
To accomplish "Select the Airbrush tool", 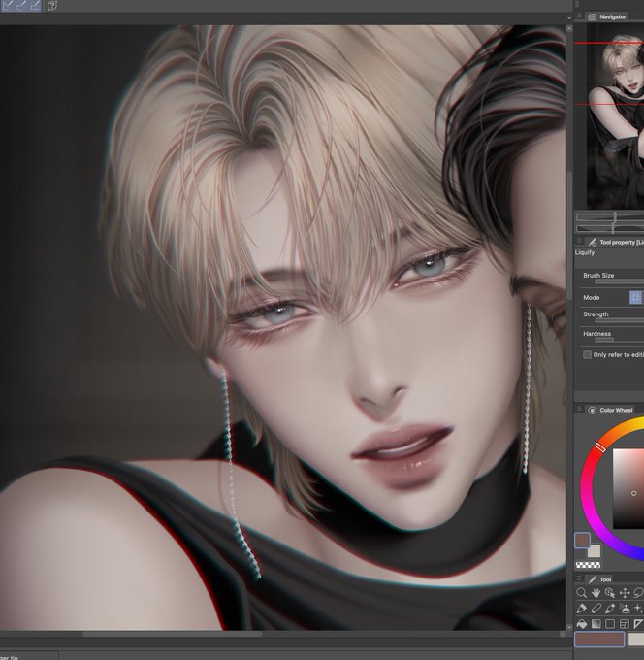I will (625, 609).
